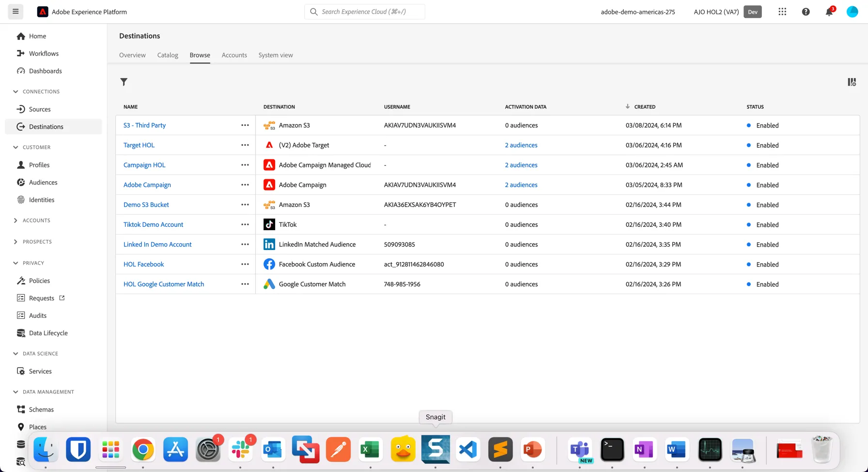
Task: Open 2 audiences for Adobe Campaign
Action: click(x=521, y=185)
